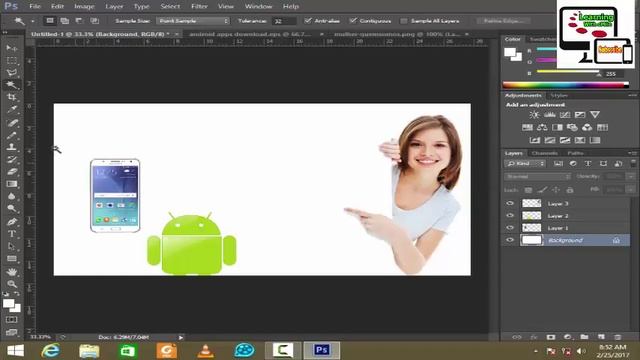Open the Sample Size dropdown
The image size is (640, 360).
point(193,20)
